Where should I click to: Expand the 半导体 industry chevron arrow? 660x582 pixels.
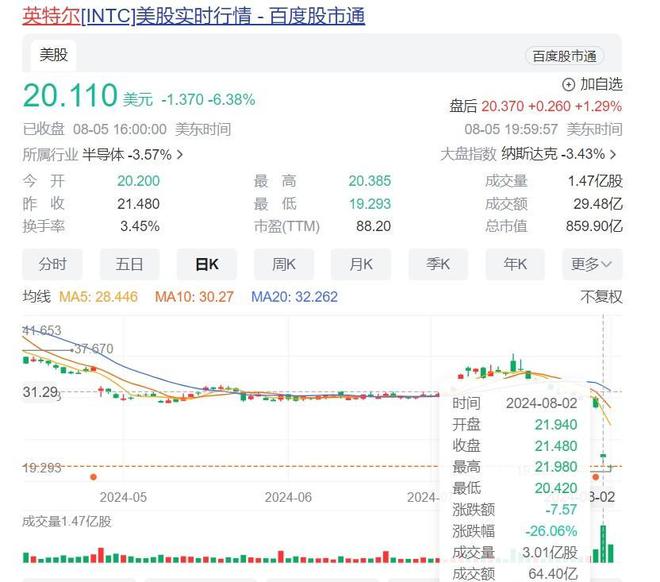[x=180, y=155]
